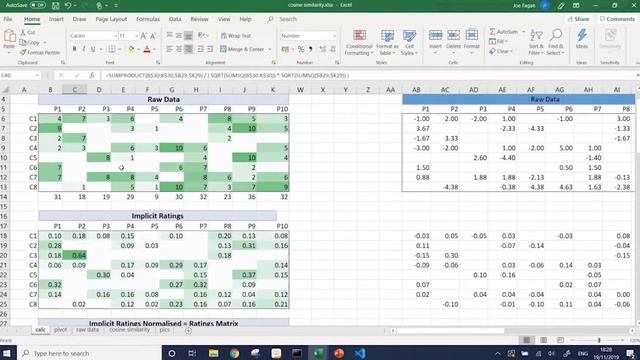640x360 pixels.
Task: Switch to the raw data sheet tab
Action: [x=87, y=330]
